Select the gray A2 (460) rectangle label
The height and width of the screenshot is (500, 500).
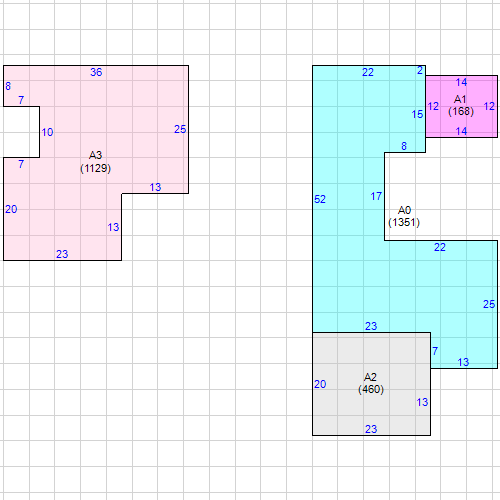[371, 383]
